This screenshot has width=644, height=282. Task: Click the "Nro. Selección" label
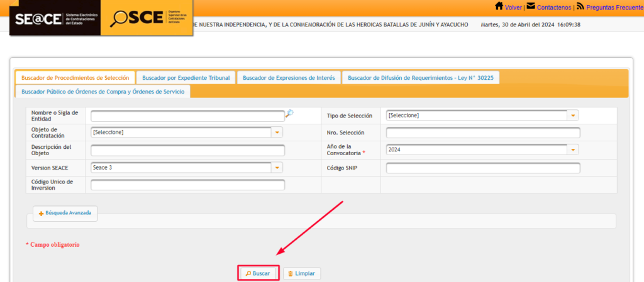coord(345,133)
